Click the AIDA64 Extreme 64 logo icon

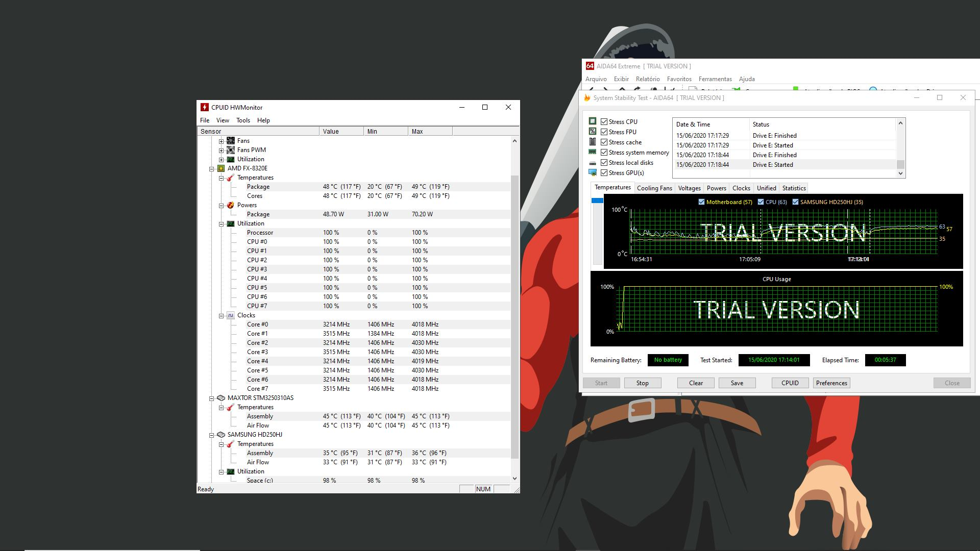pos(590,66)
